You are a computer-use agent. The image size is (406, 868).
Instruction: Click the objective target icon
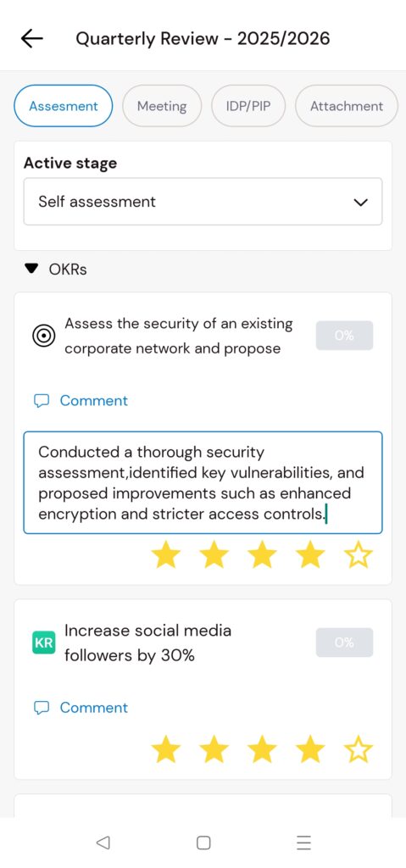click(x=44, y=336)
